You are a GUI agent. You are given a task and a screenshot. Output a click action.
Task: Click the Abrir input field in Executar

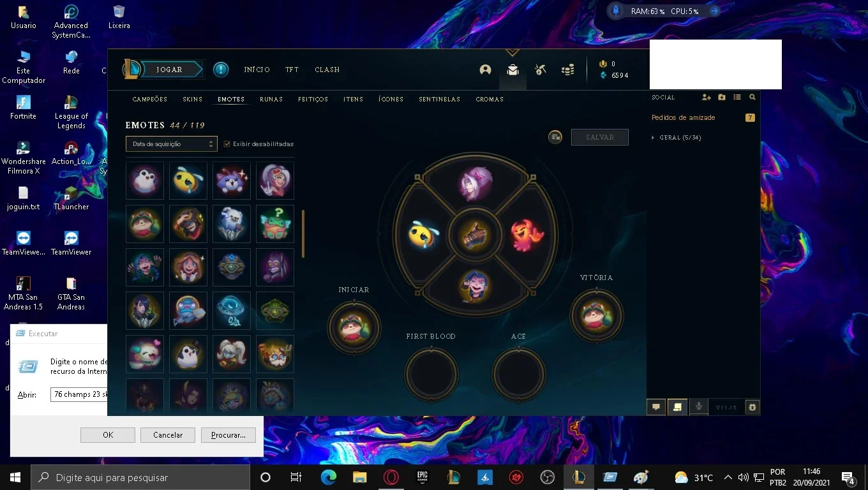click(79, 394)
